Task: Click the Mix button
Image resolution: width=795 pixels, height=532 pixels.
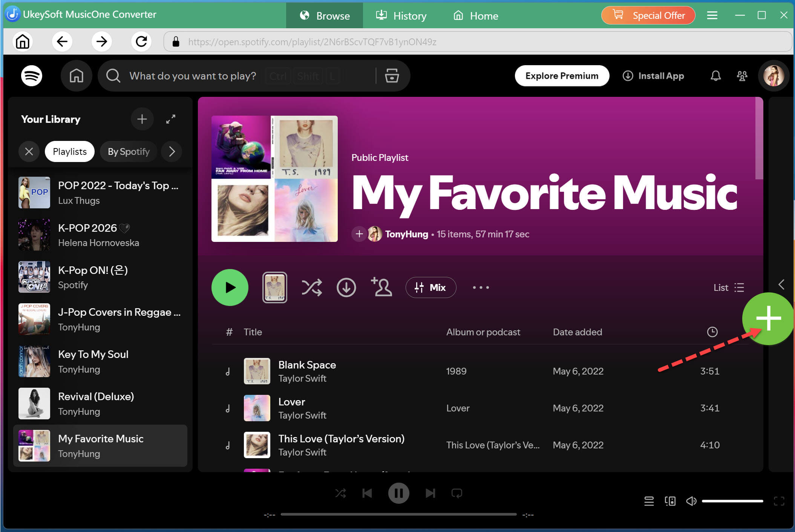Action: (430, 287)
